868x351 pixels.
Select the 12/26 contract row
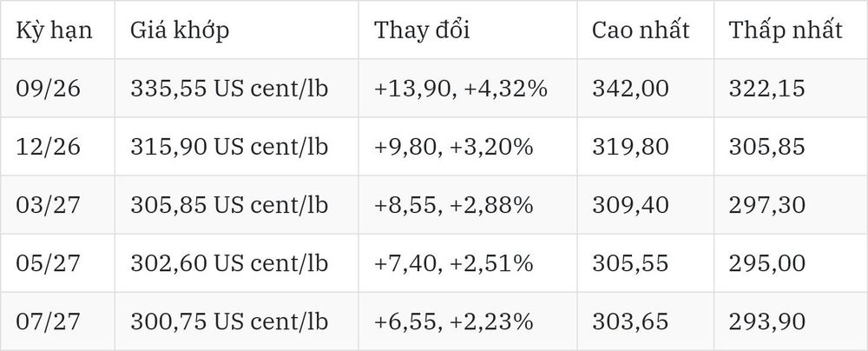click(x=434, y=146)
